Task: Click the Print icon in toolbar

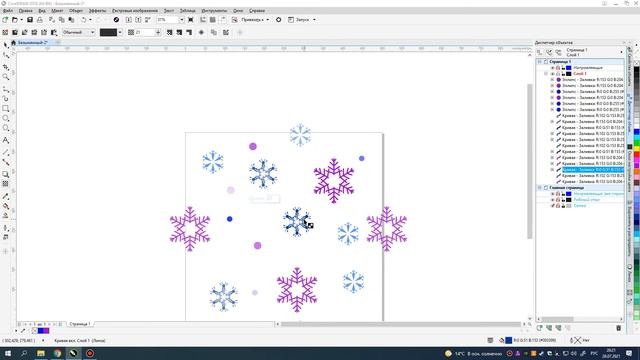Action: tap(40, 20)
